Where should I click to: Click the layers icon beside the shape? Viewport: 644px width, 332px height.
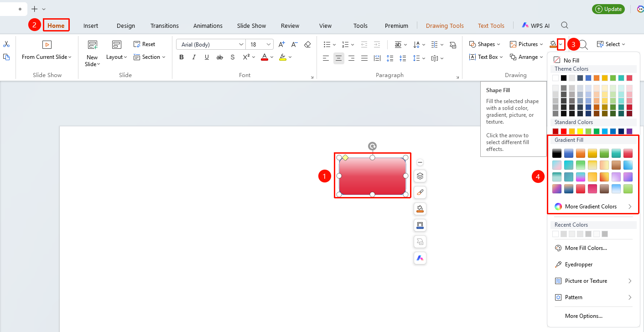coord(420,176)
